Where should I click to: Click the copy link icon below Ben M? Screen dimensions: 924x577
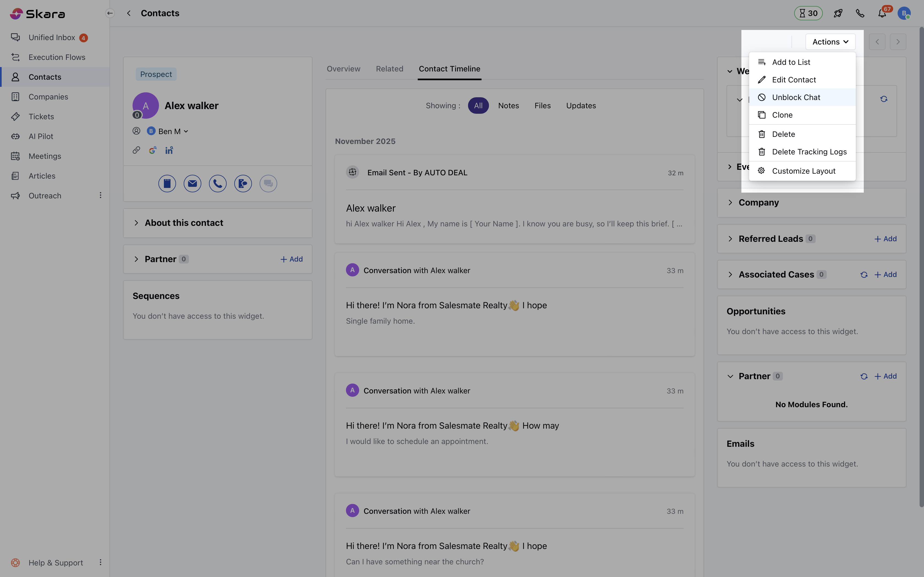coord(136,150)
